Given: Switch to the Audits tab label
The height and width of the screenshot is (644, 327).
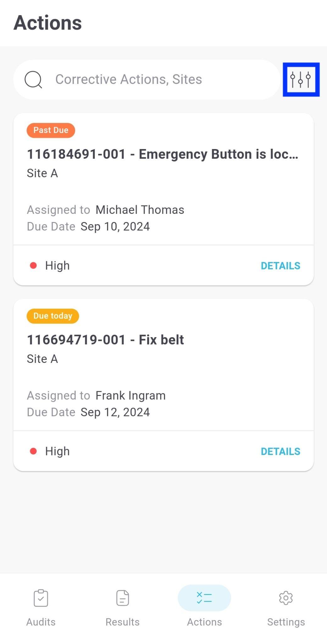Looking at the screenshot, I should coord(41,622).
